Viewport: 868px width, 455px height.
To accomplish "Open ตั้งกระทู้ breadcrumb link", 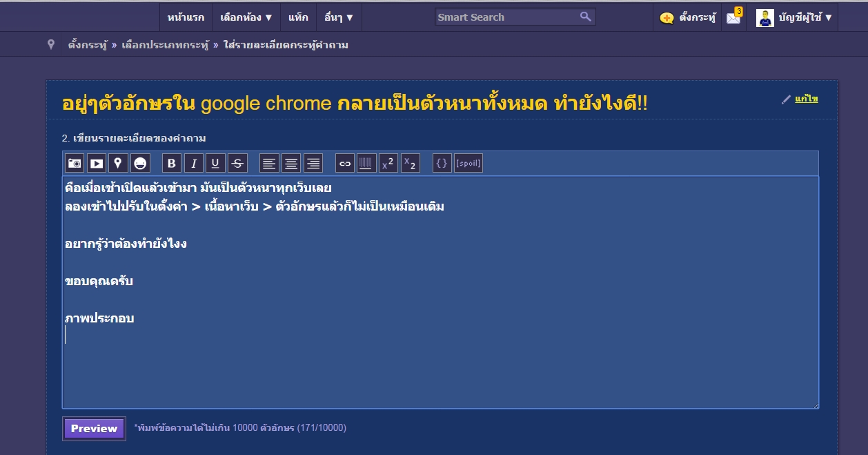I will pyautogui.click(x=87, y=45).
